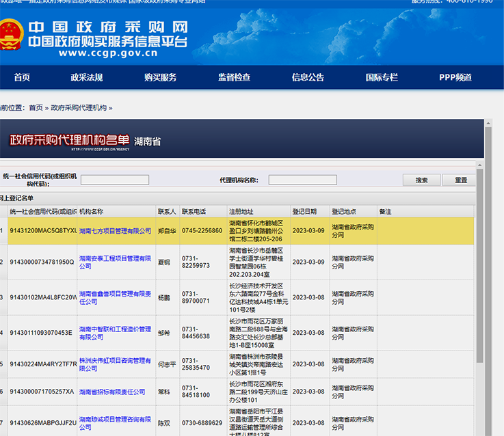The image size is (504, 436).
Task: Sort by 联系电话 column header
Action: click(x=203, y=211)
